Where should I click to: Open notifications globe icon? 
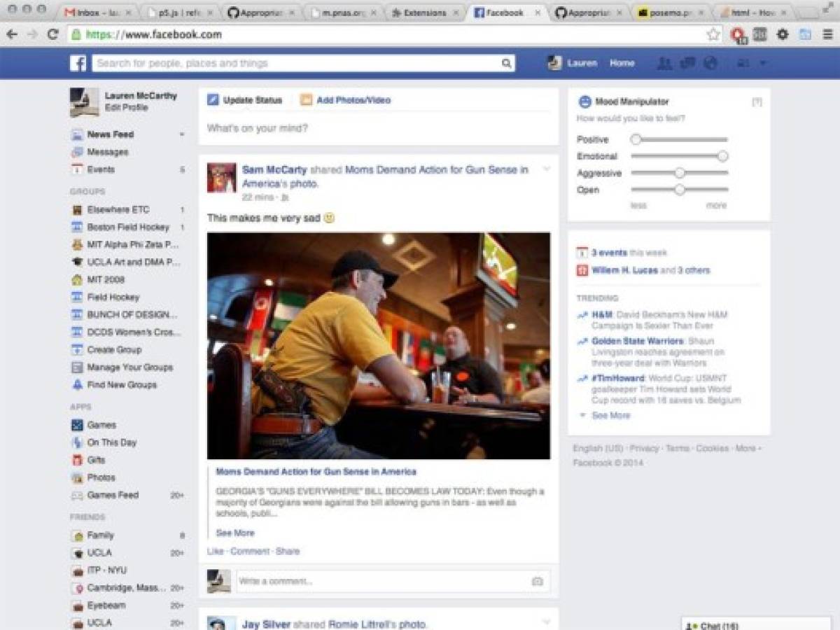point(710,63)
